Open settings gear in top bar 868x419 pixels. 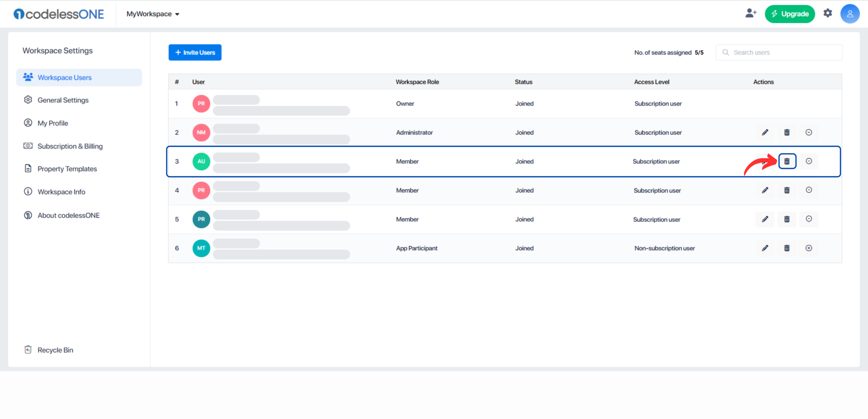(x=828, y=13)
